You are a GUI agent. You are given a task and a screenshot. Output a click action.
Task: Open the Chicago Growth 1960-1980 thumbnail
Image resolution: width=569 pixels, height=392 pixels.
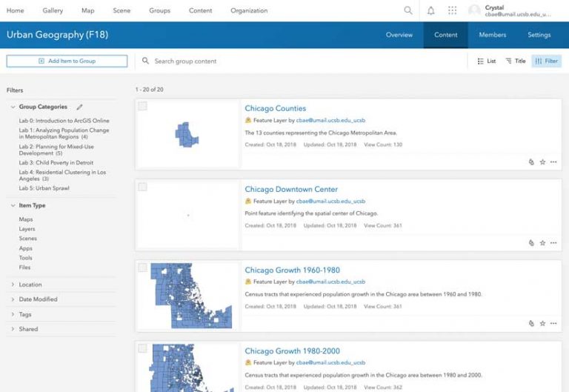pyautogui.click(x=187, y=296)
